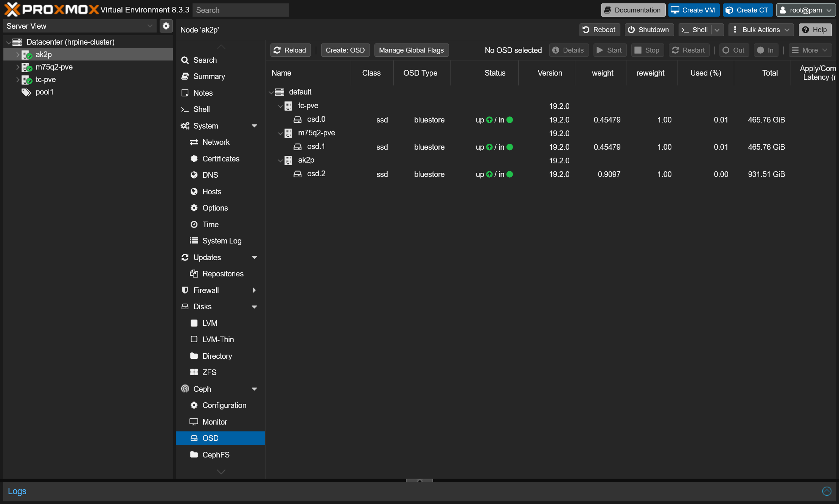The image size is (839, 504).
Task: Open the Help button
Action: [x=815, y=29]
